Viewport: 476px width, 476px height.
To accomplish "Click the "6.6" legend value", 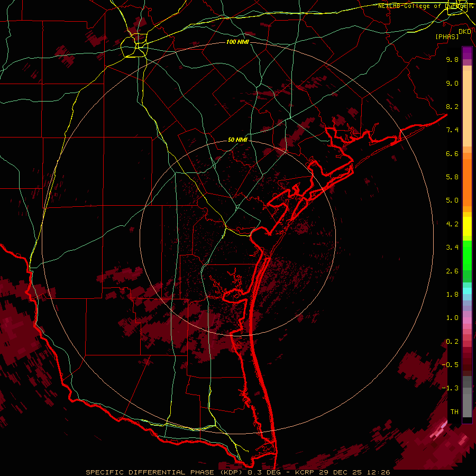I will click(452, 153).
